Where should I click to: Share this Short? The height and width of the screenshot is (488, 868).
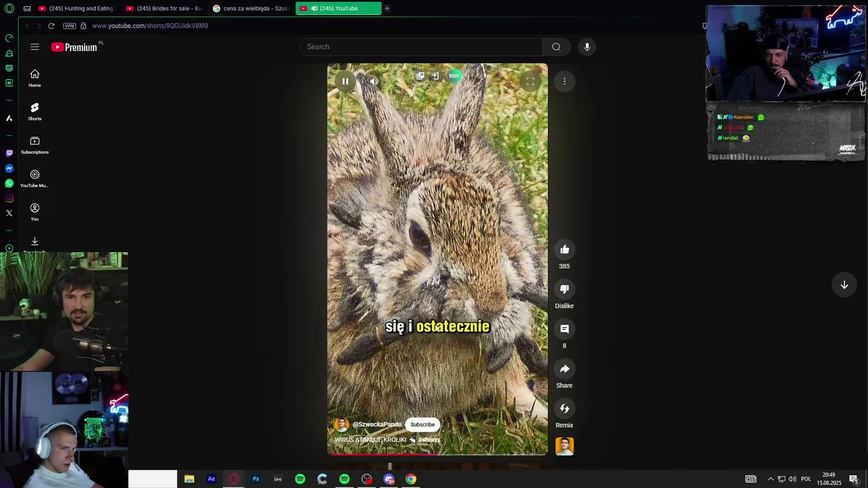564,369
